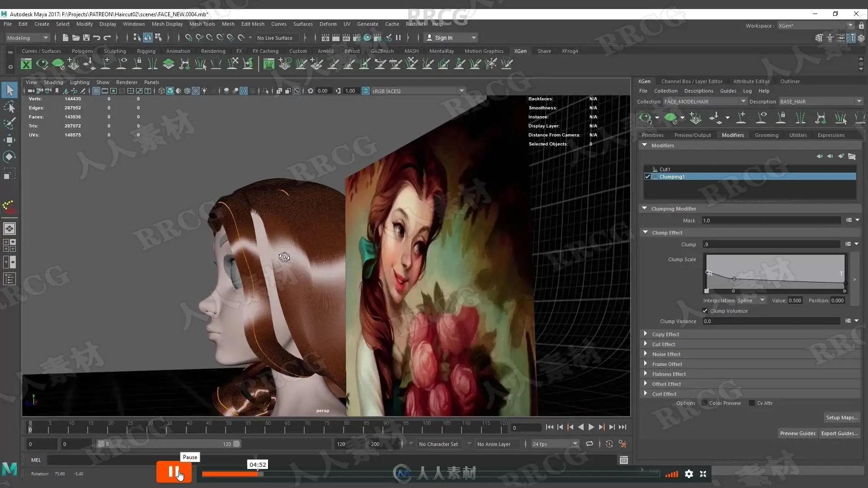Open the Mesh Tools menu

tap(202, 24)
